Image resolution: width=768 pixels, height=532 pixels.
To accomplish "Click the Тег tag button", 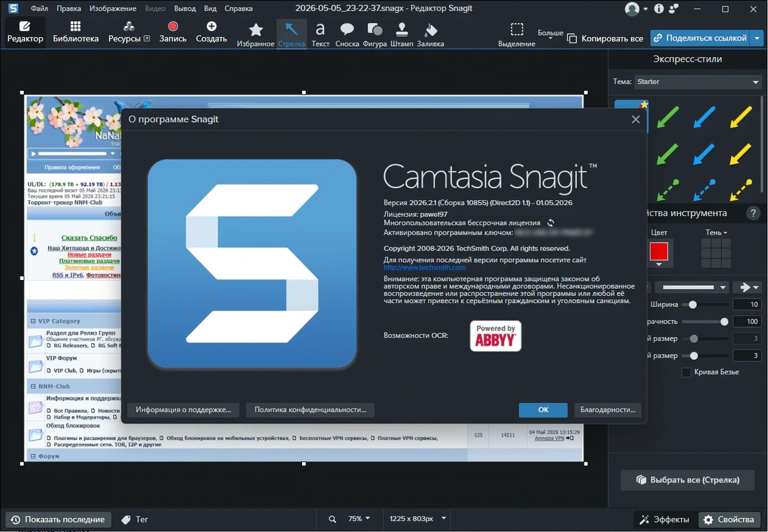I will (x=135, y=519).
